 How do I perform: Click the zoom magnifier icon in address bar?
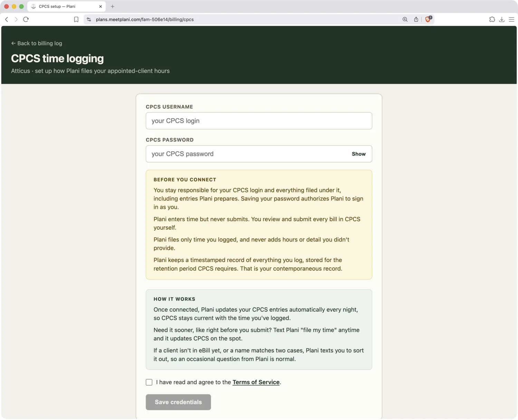[405, 19]
